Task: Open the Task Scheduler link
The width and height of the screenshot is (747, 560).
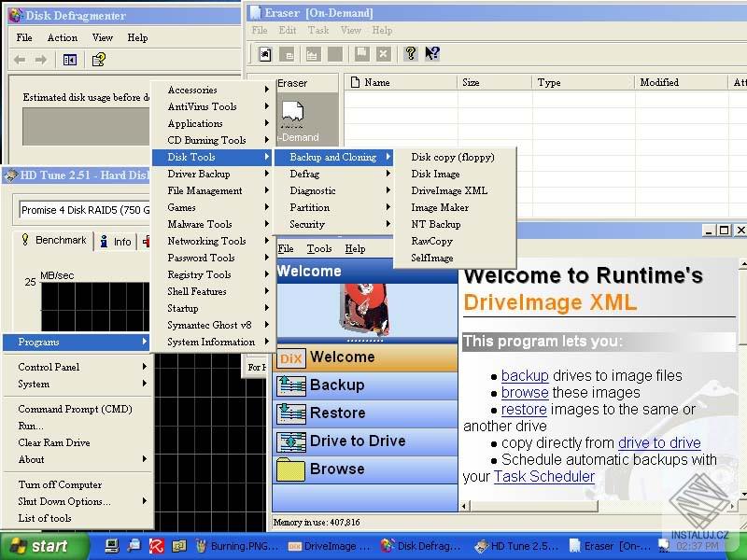Action: (543, 476)
